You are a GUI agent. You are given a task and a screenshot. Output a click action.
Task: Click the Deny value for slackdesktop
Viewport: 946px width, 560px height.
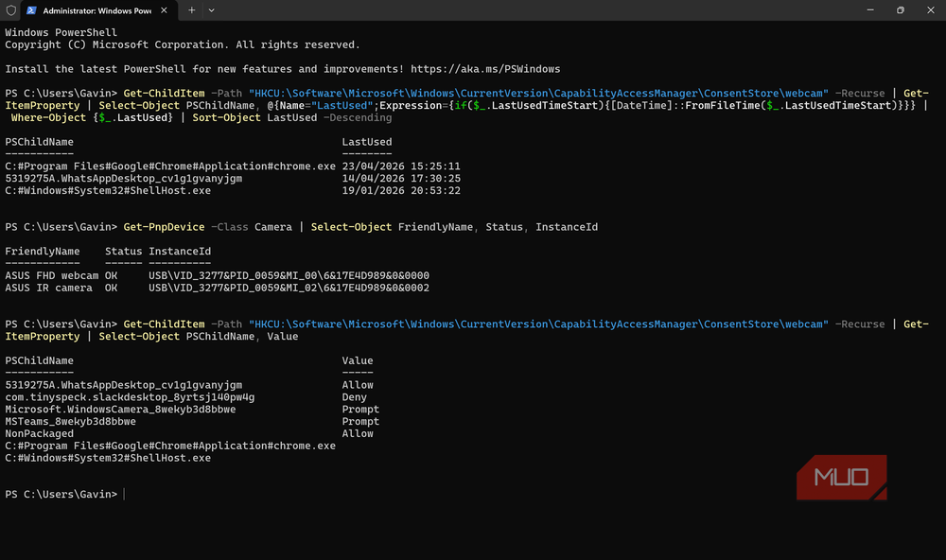354,397
